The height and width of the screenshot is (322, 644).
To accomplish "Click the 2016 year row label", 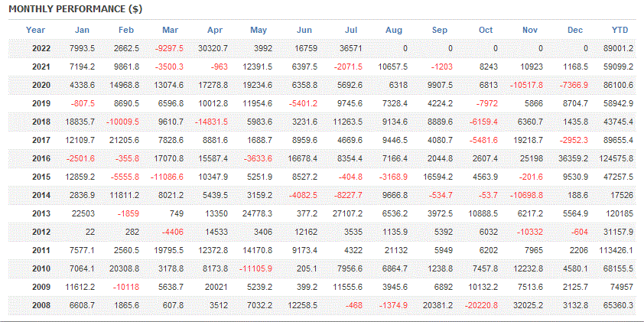I will [41, 158].
